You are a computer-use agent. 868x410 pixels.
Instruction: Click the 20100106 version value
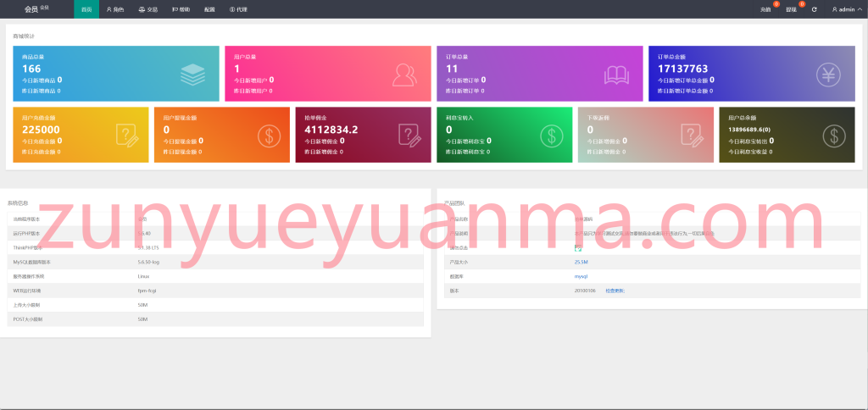click(585, 291)
